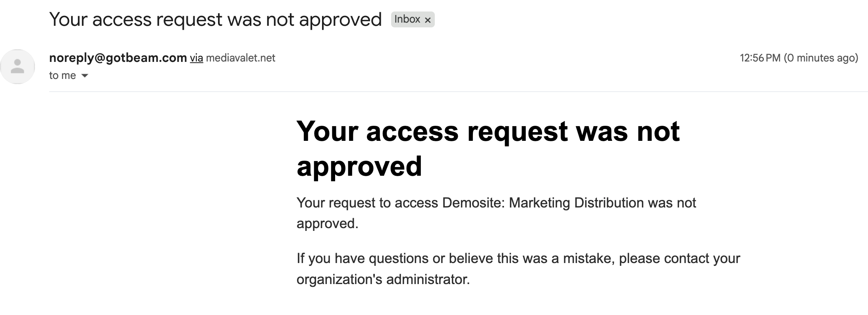Click the "to me" recipient text
868x315 pixels.
62,75
